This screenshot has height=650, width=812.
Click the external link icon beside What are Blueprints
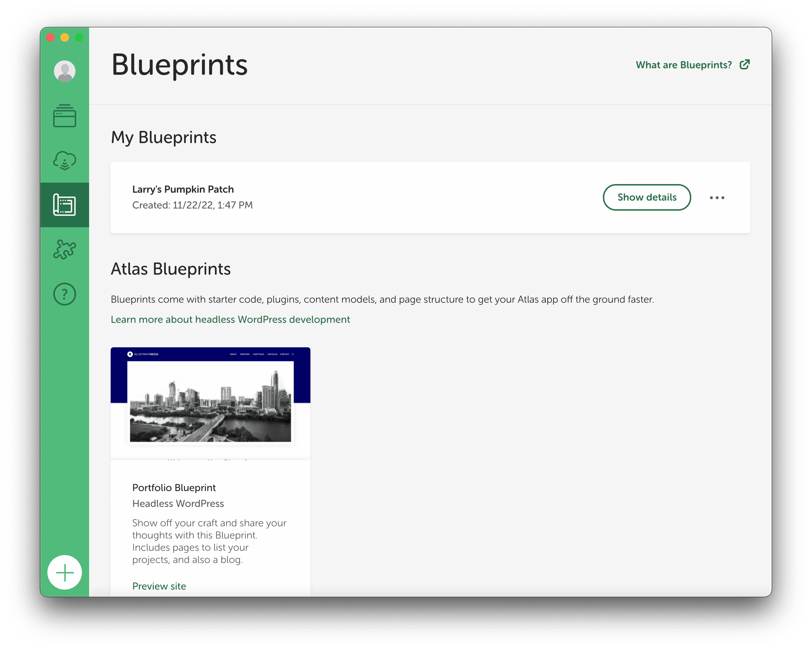coord(744,64)
